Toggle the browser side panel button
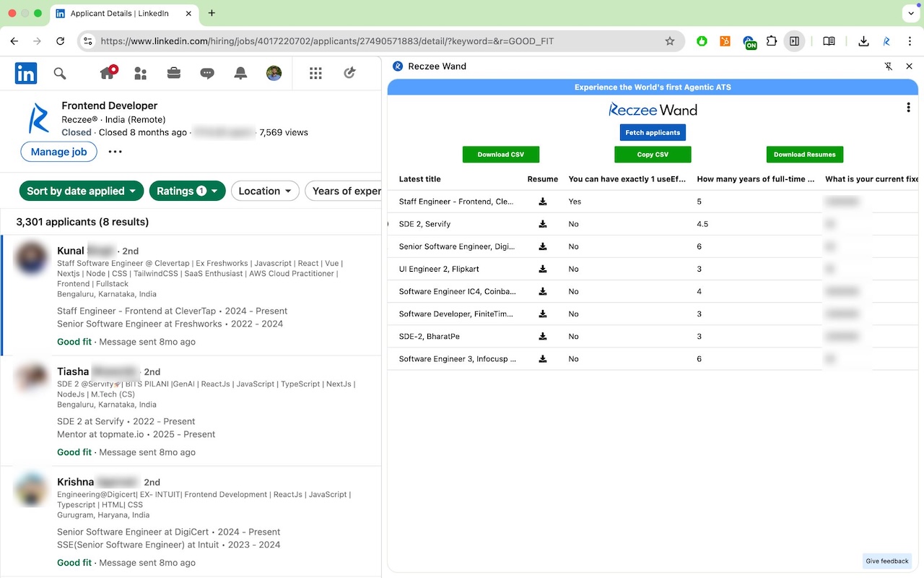924x578 pixels. [x=794, y=41]
